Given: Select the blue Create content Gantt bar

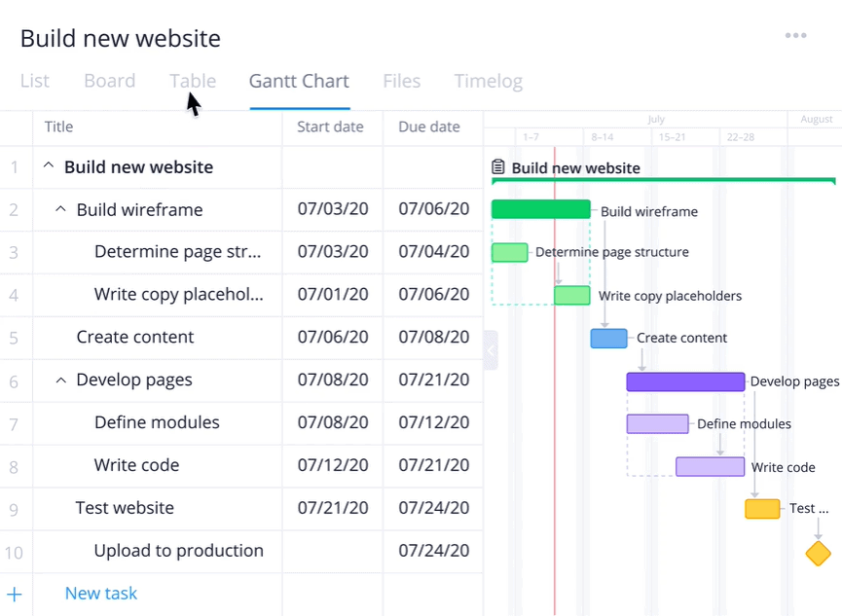Looking at the screenshot, I should click(x=608, y=338).
